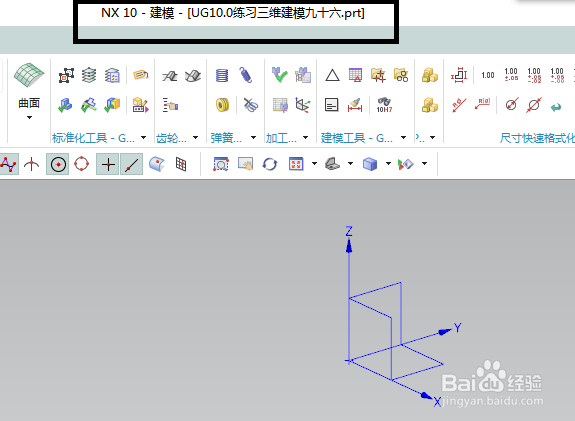
Task: Click the teal return arrow icon
Action: click(x=556, y=107)
